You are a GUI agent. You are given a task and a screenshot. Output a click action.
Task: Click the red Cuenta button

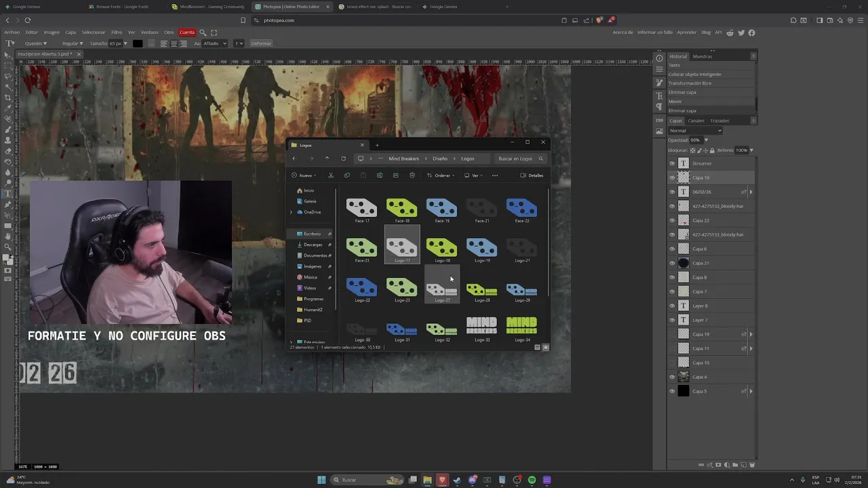point(187,33)
